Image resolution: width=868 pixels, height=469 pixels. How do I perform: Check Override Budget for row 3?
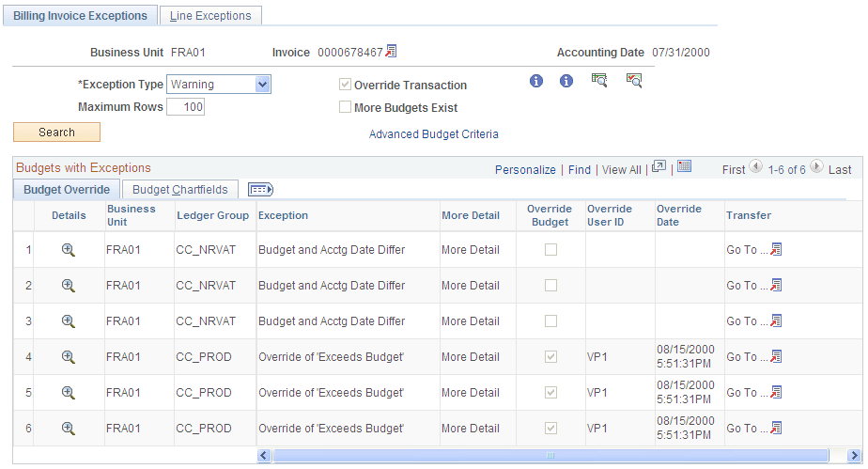(x=550, y=321)
